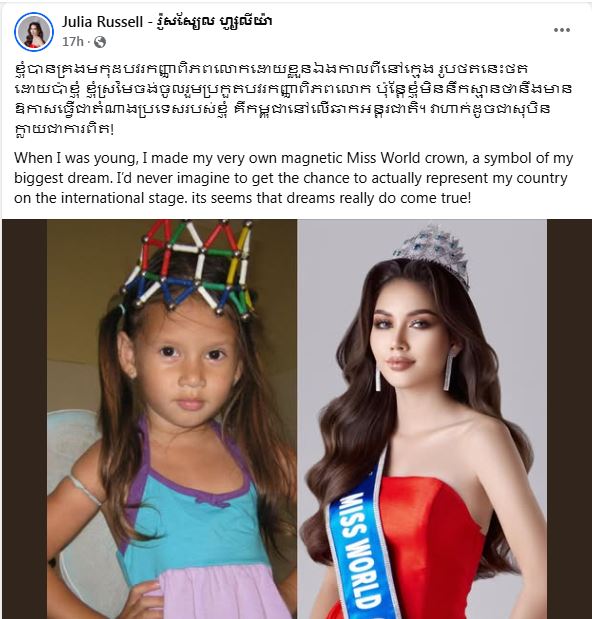Screen dimensions: 592x619
Task: Click the dark right margin beside photos
Action: pyautogui.click(x=569, y=419)
